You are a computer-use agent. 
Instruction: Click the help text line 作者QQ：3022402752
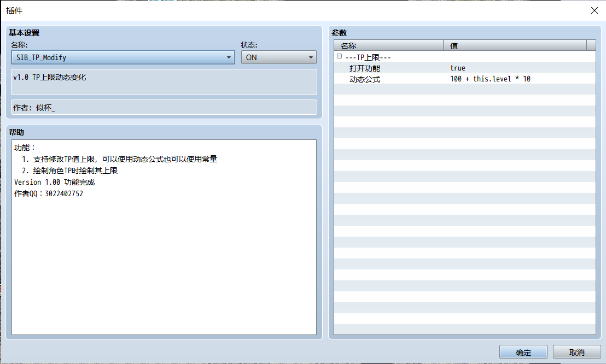point(49,193)
